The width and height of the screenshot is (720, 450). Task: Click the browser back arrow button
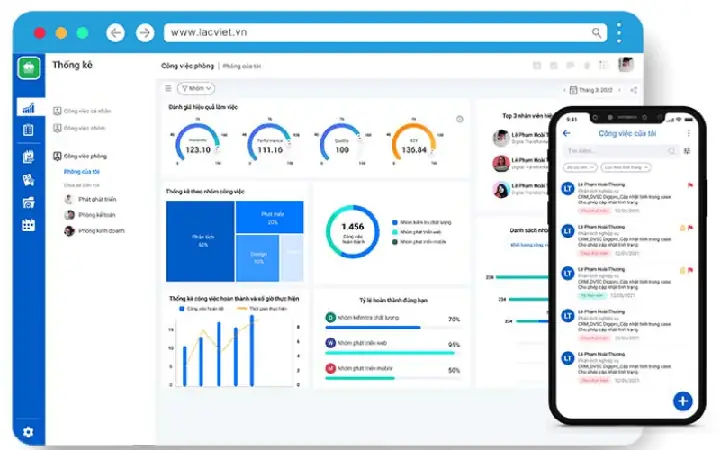[115, 33]
